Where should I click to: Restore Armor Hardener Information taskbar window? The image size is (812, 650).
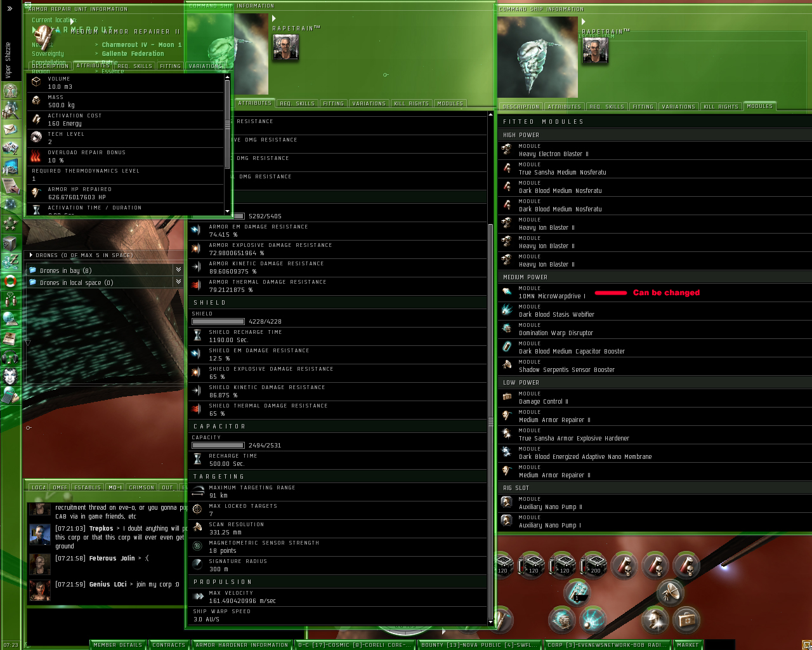[242, 645]
